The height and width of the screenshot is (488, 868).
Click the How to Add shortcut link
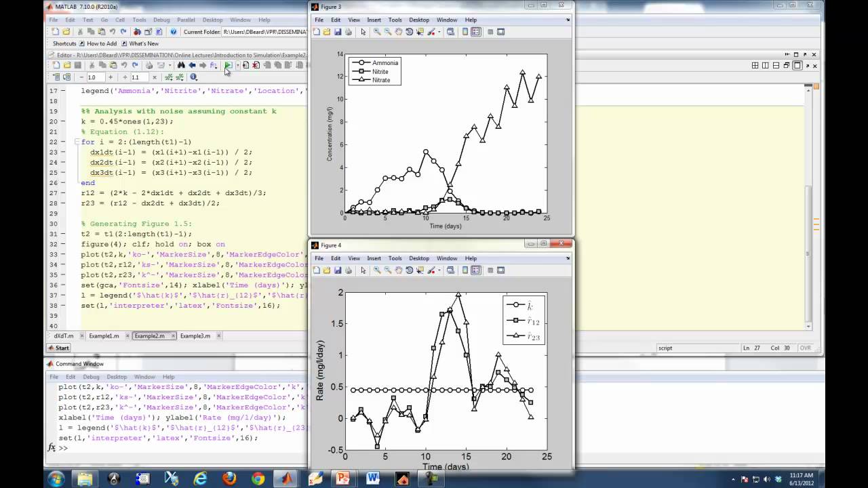click(x=97, y=43)
